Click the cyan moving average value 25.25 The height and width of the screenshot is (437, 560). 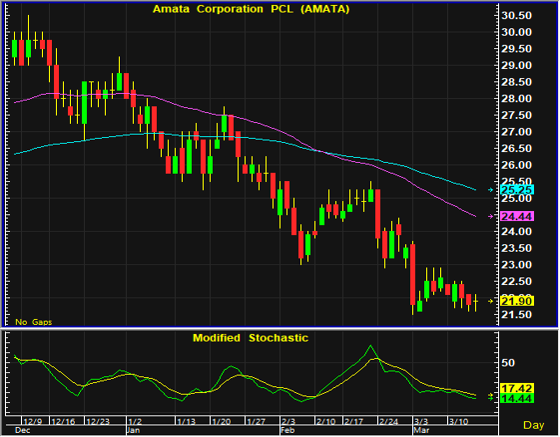pos(517,190)
